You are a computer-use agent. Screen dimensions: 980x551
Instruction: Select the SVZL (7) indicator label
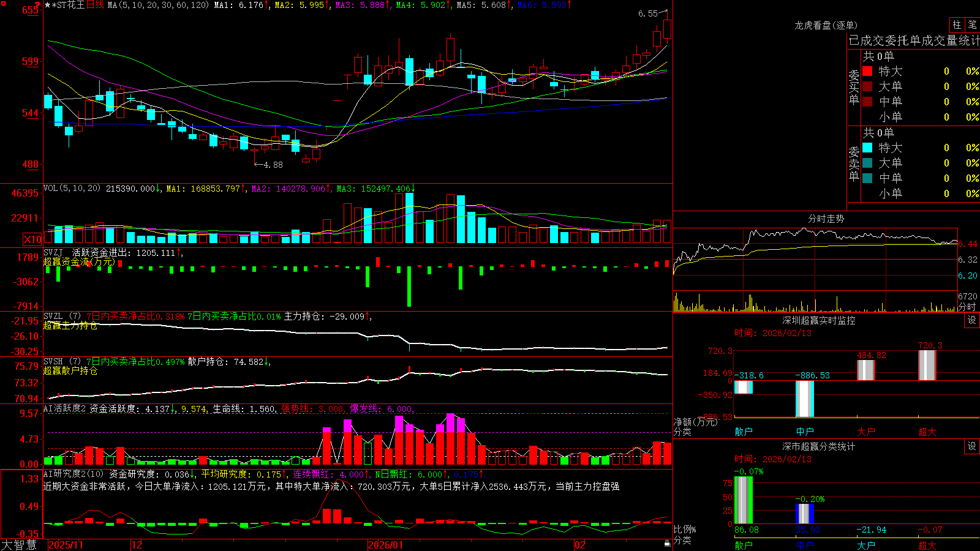pyautogui.click(x=62, y=317)
